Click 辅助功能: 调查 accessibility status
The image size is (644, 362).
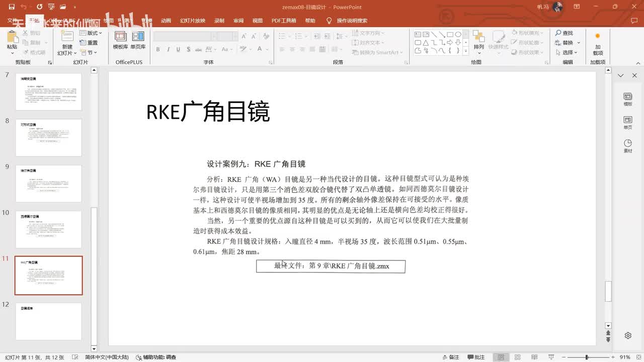coord(156,357)
